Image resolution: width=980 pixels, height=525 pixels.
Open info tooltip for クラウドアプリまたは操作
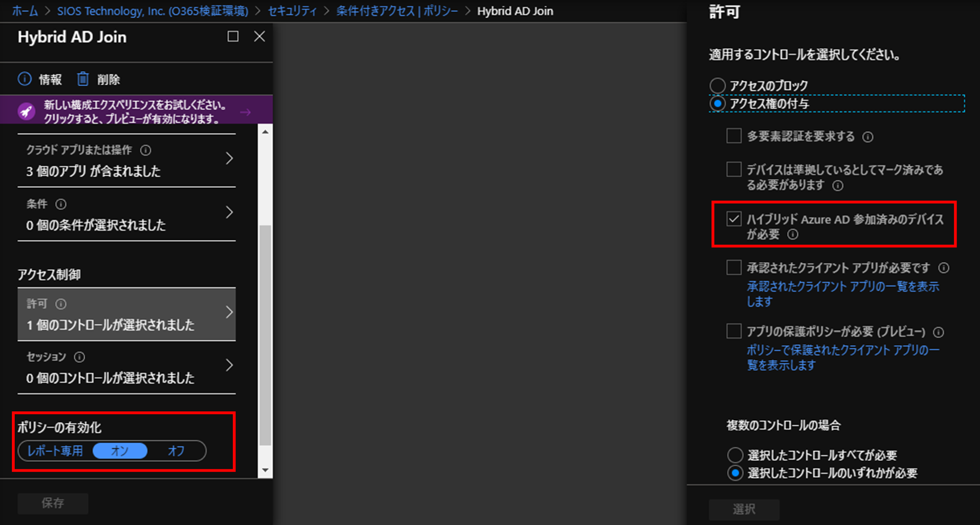[x=146, y=150]
